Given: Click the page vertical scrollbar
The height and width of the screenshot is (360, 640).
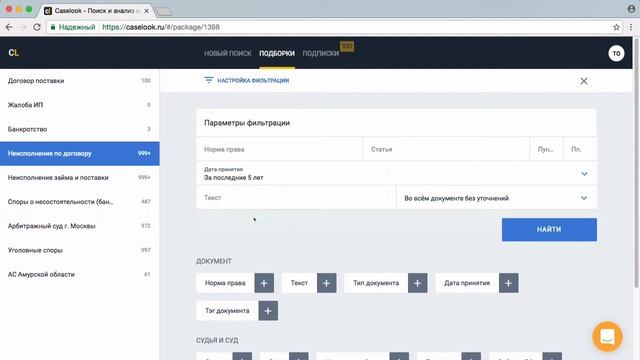Looking at the screenshot, I should [636, 163].
